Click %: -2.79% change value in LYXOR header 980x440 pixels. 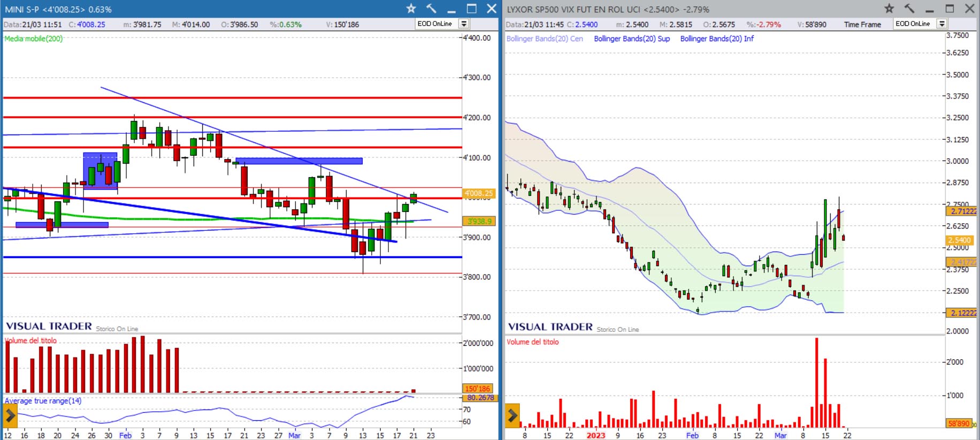[x=763, y=25]
